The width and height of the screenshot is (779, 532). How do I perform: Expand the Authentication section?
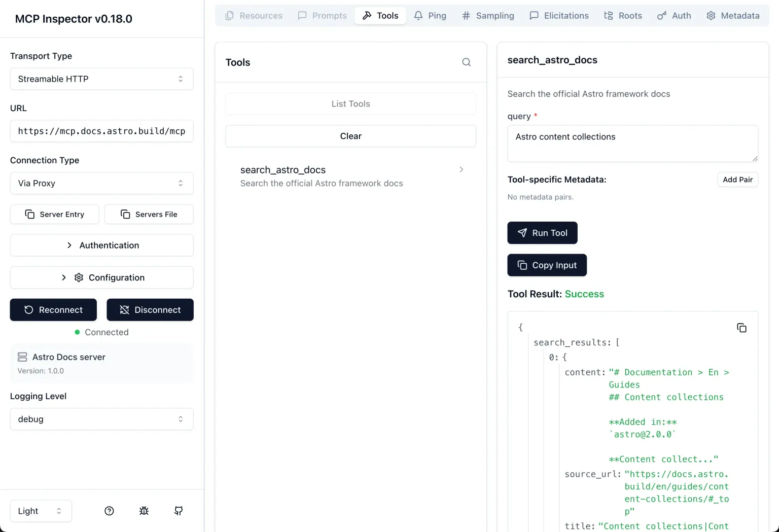tap(101, 245)
